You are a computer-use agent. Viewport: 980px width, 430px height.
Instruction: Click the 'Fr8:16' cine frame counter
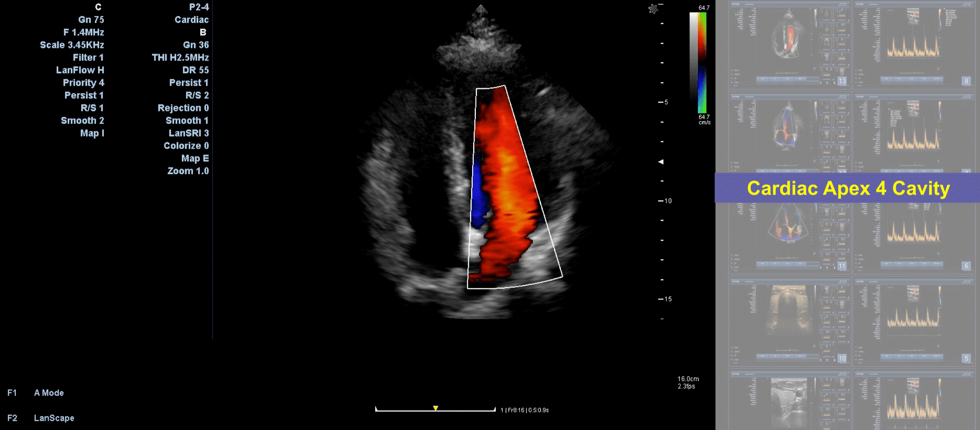point(516,410)
